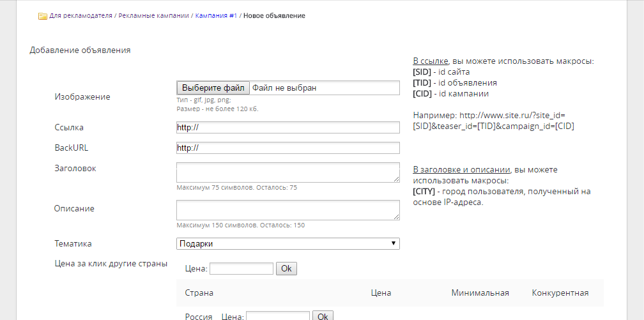Focus the Россия price input field

[x=278, y=316]
